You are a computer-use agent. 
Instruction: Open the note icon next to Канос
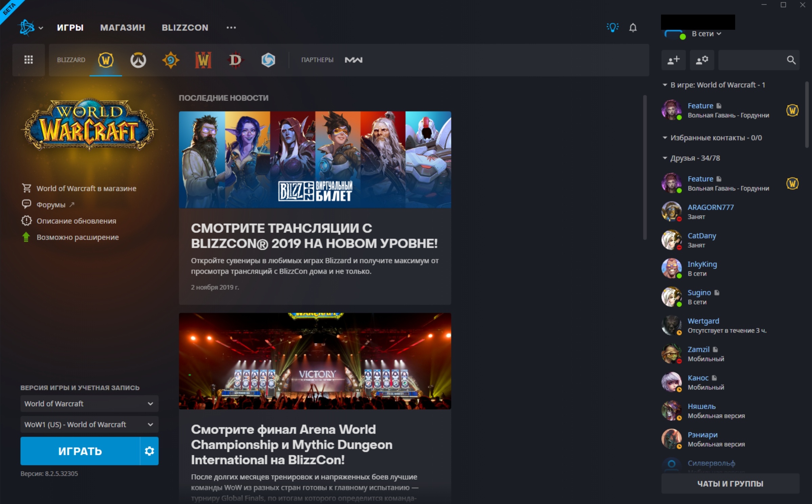tap(714, 378)
